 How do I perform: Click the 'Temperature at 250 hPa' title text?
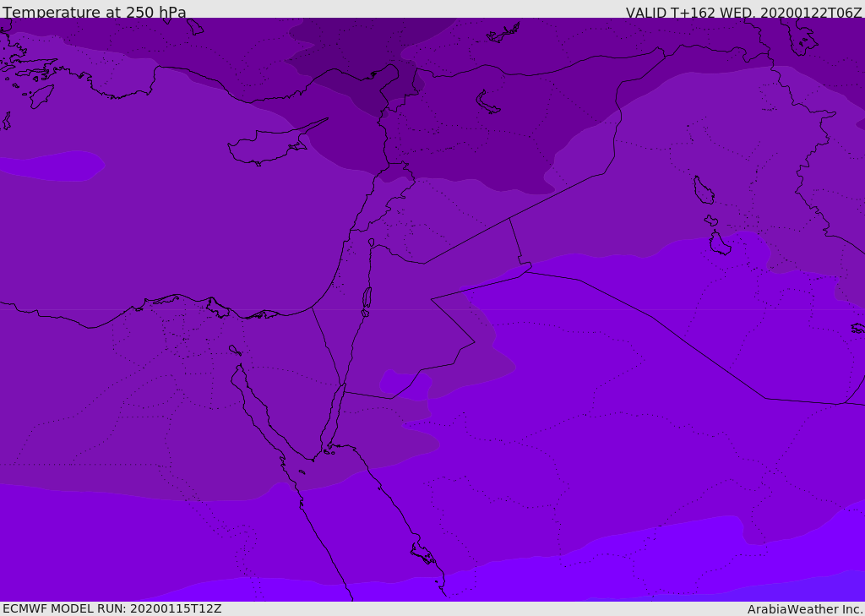[95, 12]
